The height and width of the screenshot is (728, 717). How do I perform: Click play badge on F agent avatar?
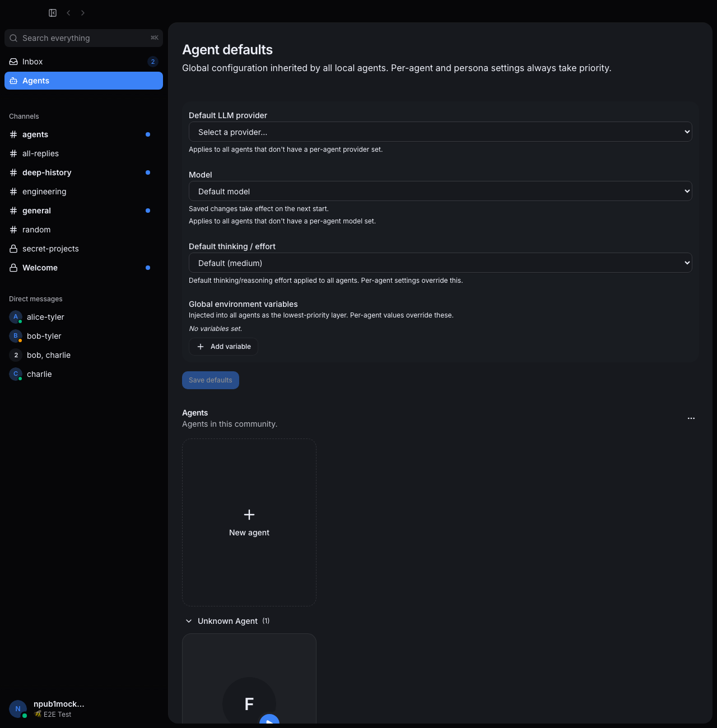269,719
